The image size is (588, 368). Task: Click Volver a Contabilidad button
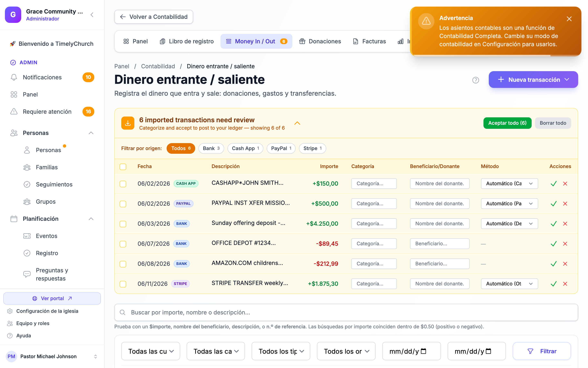pyautogui.click(x=154, y=17)
